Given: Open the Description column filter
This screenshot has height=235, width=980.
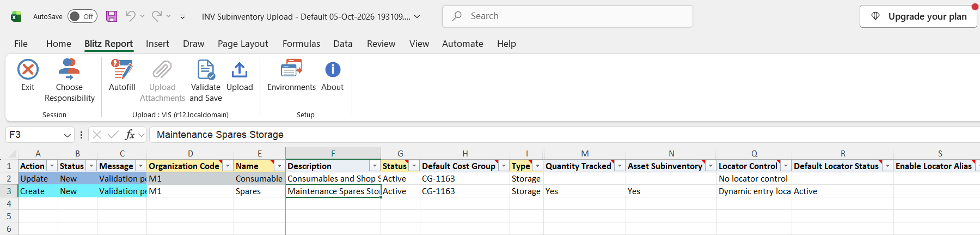Looking at the screenshot, I should (375, 166).
